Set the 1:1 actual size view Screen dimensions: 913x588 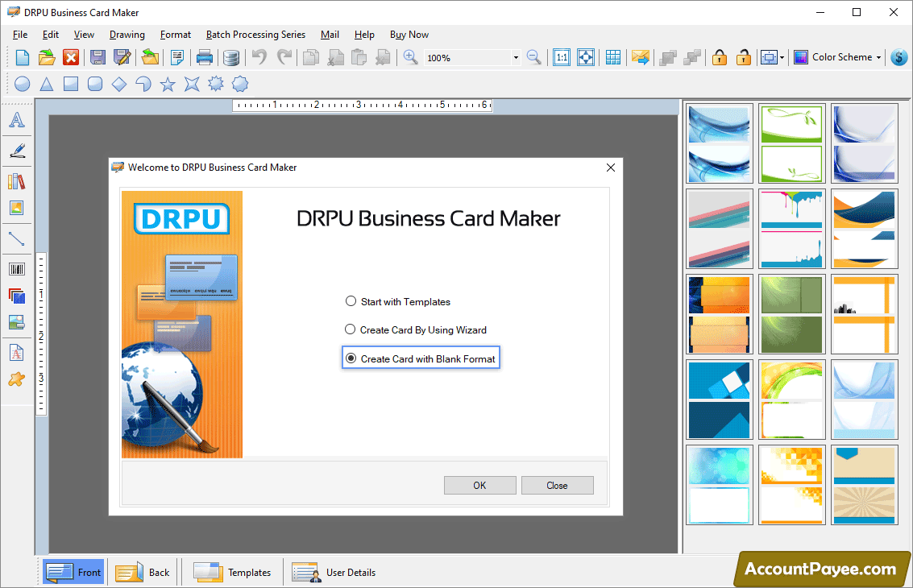click(562, 57)
